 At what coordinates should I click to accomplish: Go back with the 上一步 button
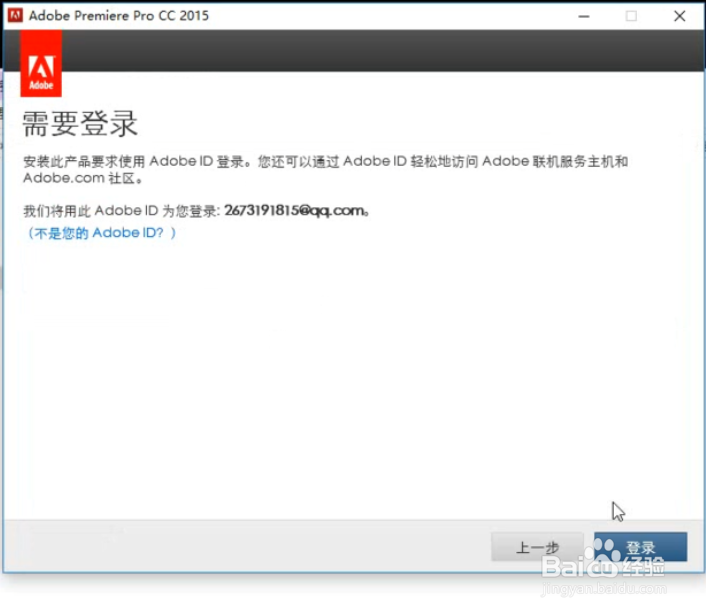tap(537, 547)
